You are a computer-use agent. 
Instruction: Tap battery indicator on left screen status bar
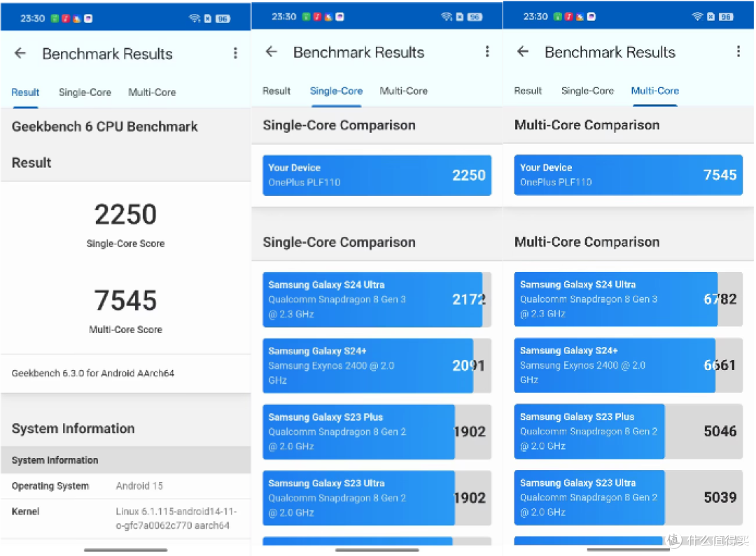pyautogui.click(x=223, y=19)
